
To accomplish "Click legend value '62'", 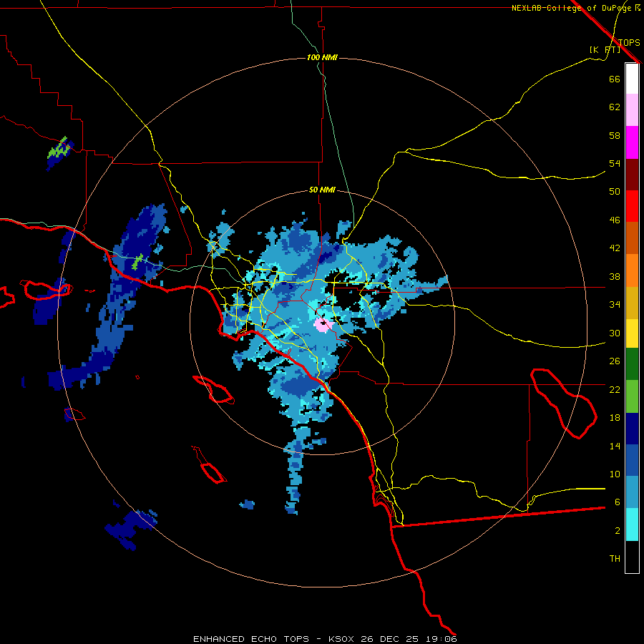I will tap(615, 107).
